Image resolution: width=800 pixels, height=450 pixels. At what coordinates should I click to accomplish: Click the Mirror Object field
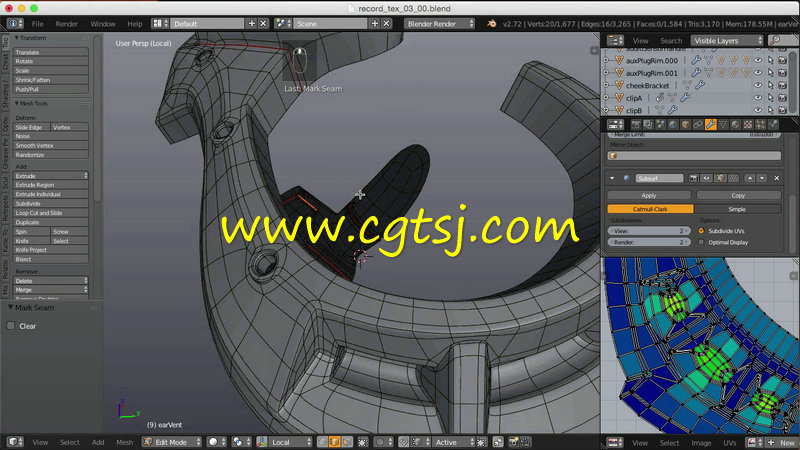point(694,156)
